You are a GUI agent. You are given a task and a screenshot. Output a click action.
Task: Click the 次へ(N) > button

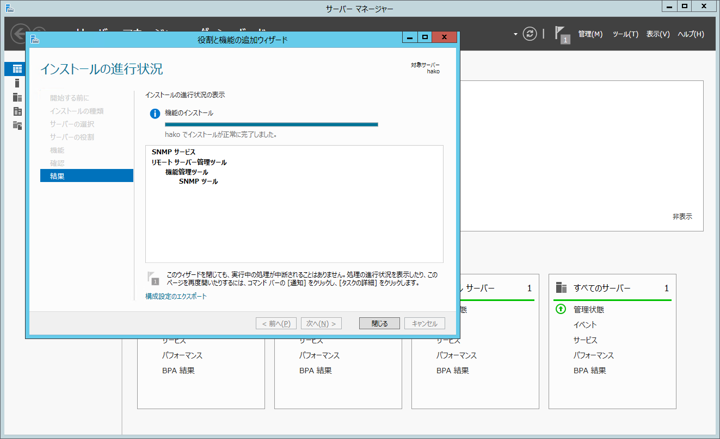tap(321, 323)
